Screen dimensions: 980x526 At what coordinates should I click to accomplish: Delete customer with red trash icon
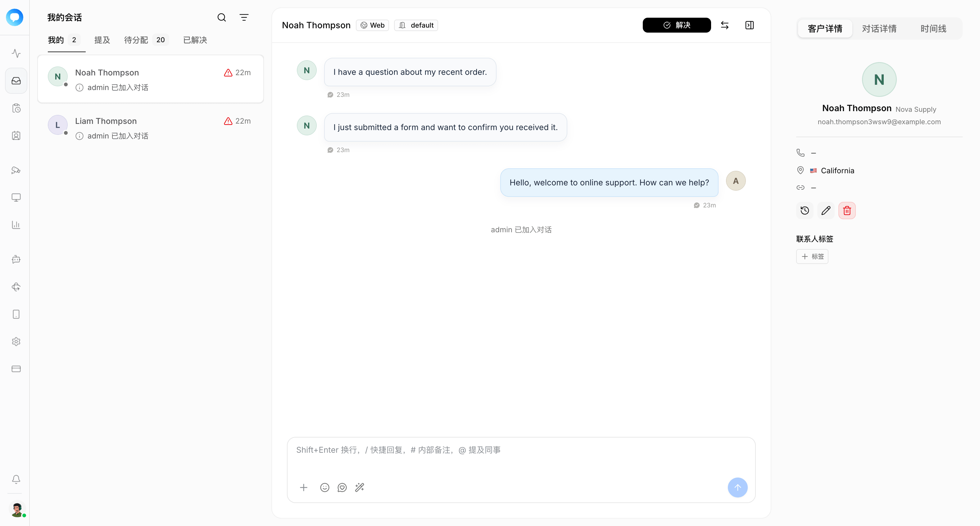pyautogui.click(x=847, y=210)
